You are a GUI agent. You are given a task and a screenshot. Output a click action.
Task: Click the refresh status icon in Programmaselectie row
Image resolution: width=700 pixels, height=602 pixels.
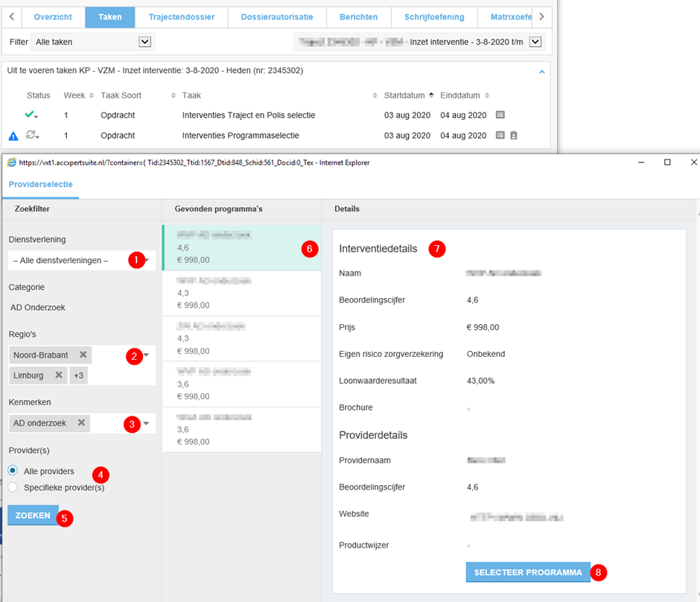tap(31, 135)
